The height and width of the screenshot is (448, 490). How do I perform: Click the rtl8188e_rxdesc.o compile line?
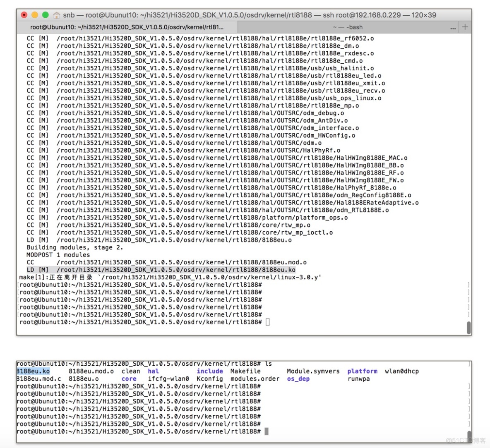coord(200,53)
